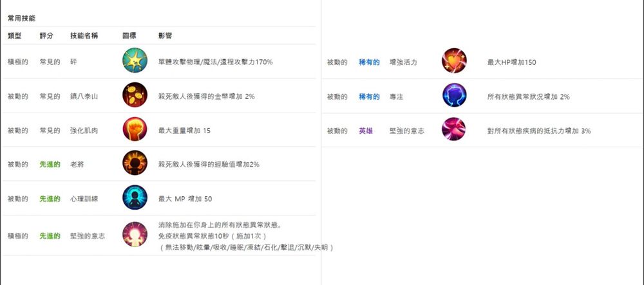Click the 老將 veteran skill icon
644x285 pixels.
(135, 163)
